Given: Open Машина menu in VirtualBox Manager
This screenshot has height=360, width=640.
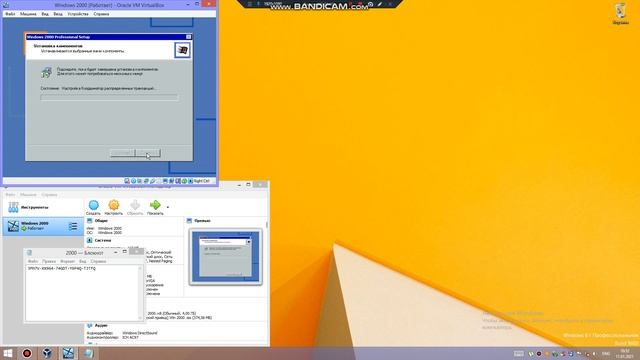Looking at the screenshot, I should [x=28, y=195].
